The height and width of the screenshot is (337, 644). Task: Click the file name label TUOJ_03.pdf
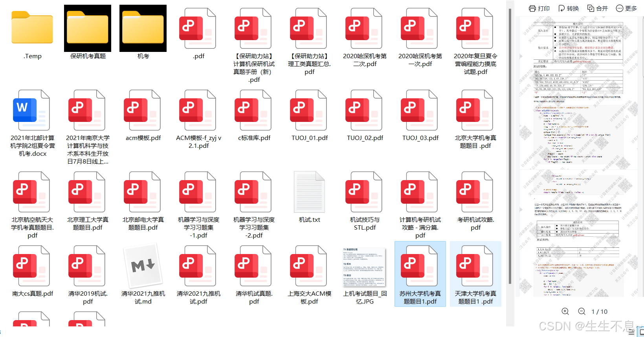[x=420, y=138]
